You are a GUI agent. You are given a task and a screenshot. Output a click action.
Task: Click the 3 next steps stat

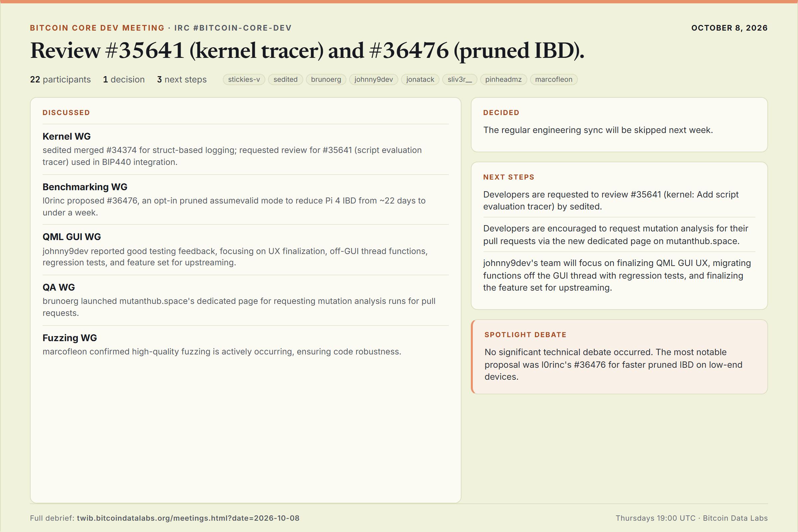182,79
